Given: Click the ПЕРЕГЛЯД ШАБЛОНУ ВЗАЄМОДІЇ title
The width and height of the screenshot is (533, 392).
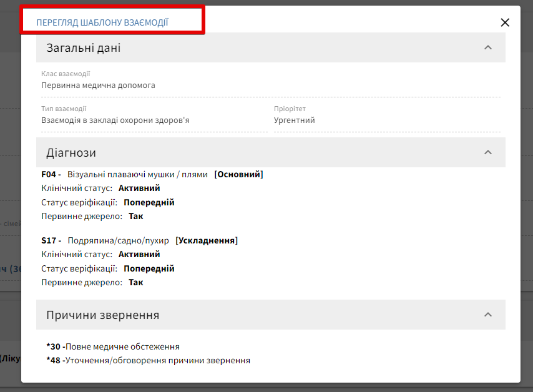Looking at the screenshot, I should [102, 22].
